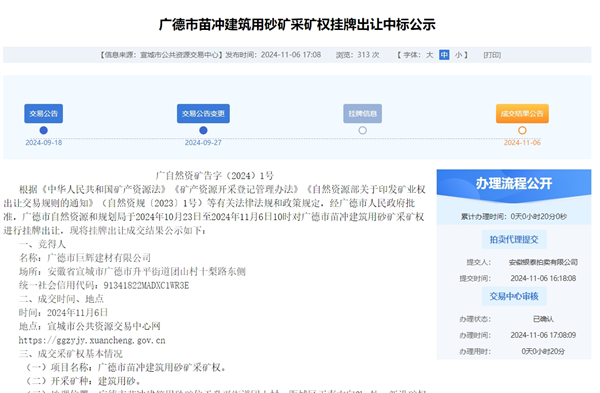Click the publish time 2024-11-06 17:08
This screenshot has height=393, width=600.
tap(291, 55)
